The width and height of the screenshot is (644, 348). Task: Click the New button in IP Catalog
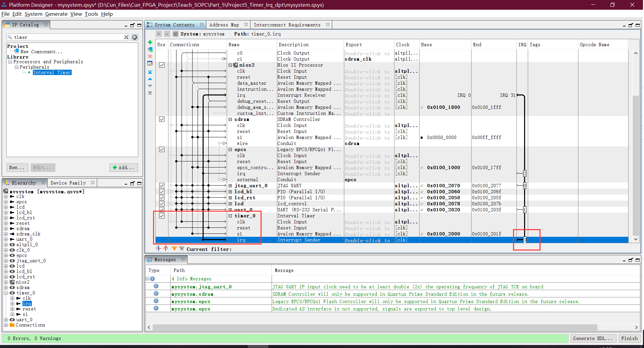click(17, 167)
